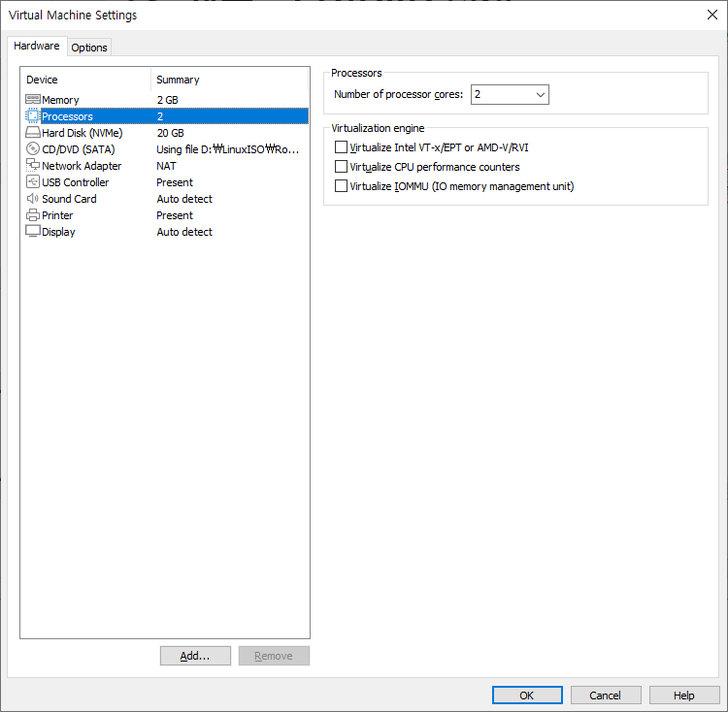Image resolution: width=728 pixels, height=712 pixels.
Task: Click the Processors '2' summary value
Action: click(x=160, y=116)
